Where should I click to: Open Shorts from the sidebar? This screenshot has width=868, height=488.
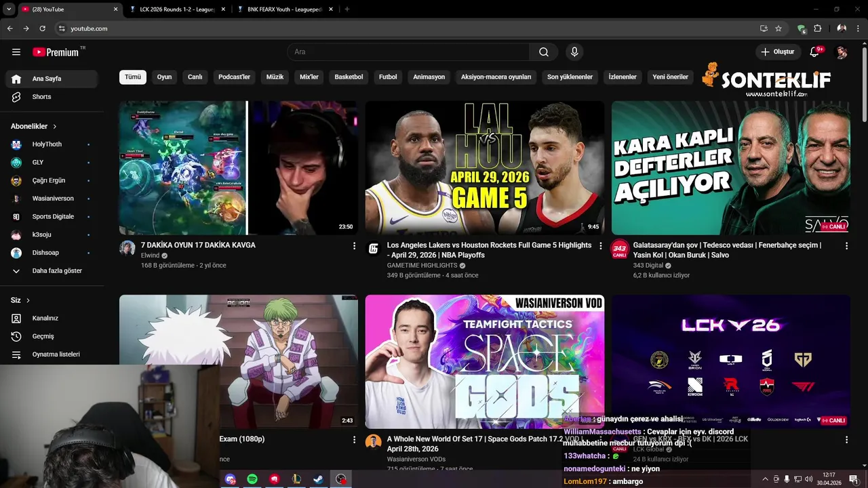[x=52, y=97]
